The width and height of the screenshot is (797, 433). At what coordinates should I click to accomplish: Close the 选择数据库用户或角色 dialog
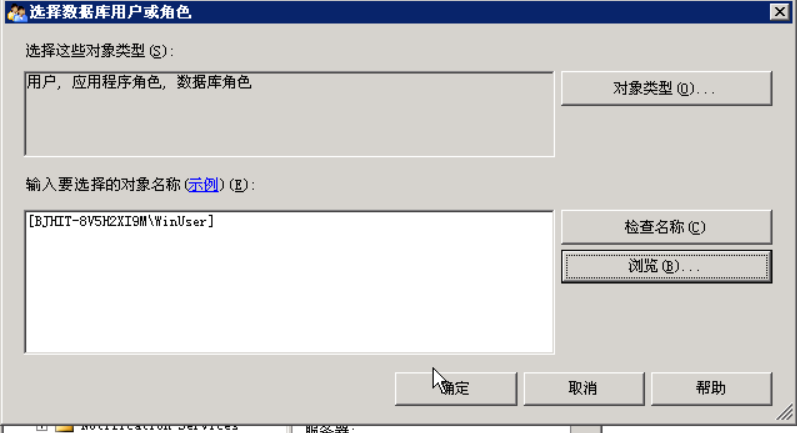[780, 12]
